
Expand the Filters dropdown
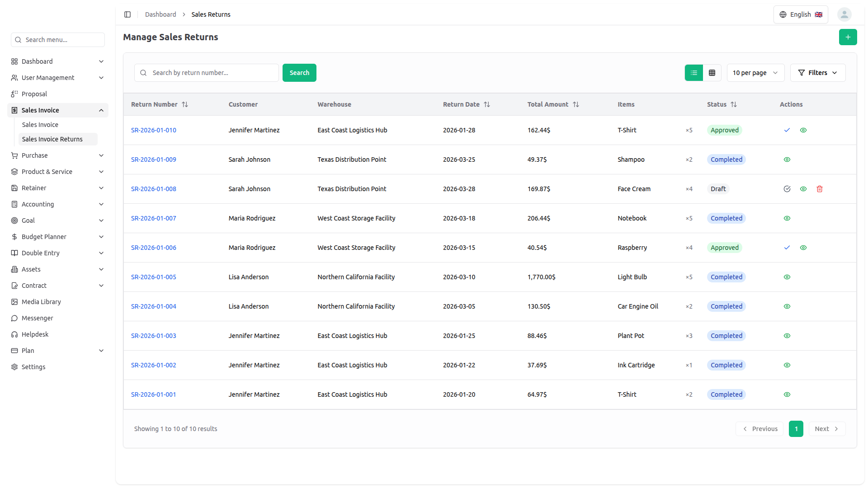coord(817,73)
